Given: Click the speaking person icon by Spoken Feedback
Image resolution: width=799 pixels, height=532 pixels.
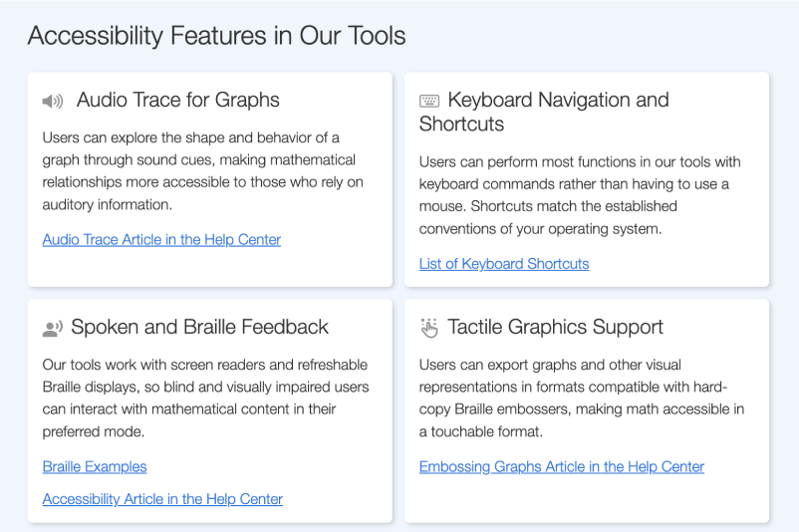Looking at the screenshot, I should (52, 328).
